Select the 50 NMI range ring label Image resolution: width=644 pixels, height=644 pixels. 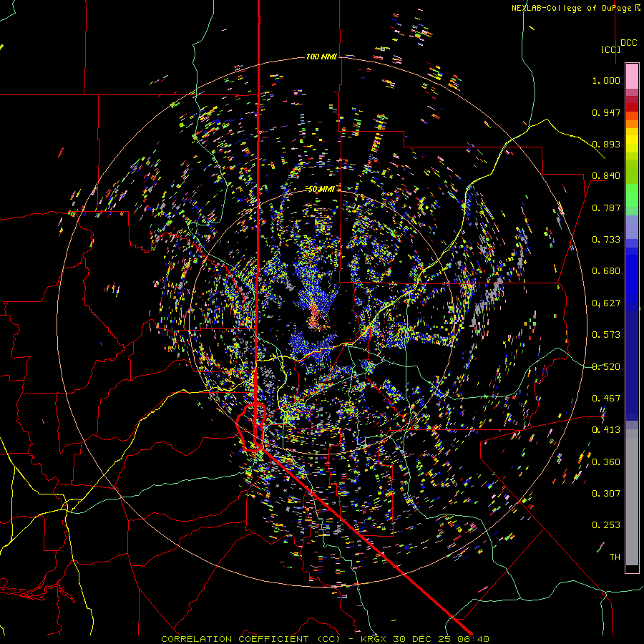click(x=321, y=189)
